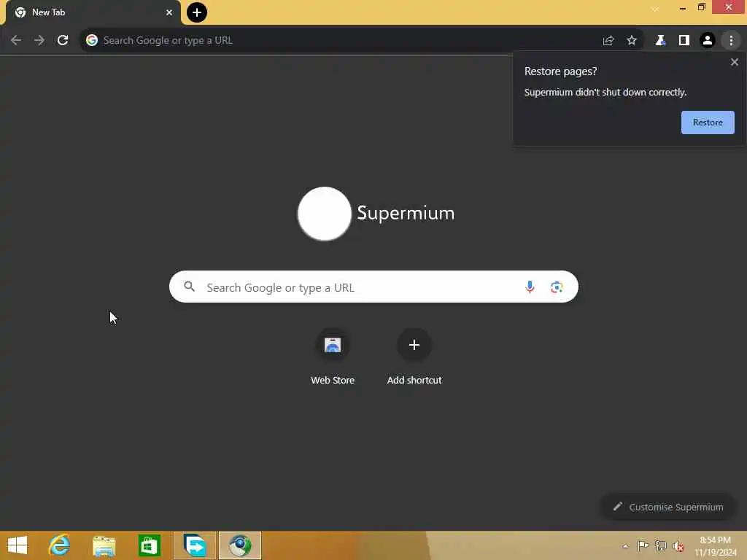Minimize the Supermium window
This screenshot has width=747, height=560.
pos(682,7)
